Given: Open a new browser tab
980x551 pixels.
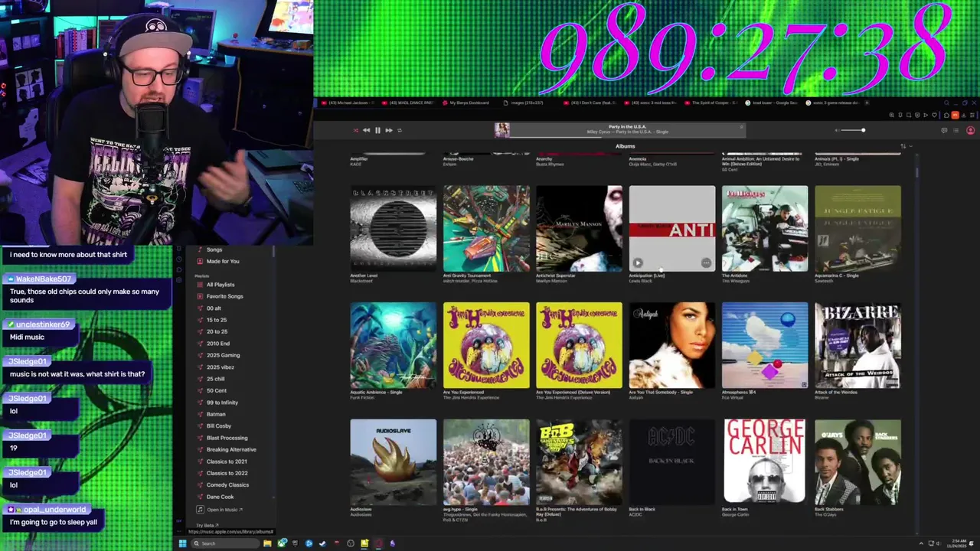Looking at the screenshot, I should point(867,103).
